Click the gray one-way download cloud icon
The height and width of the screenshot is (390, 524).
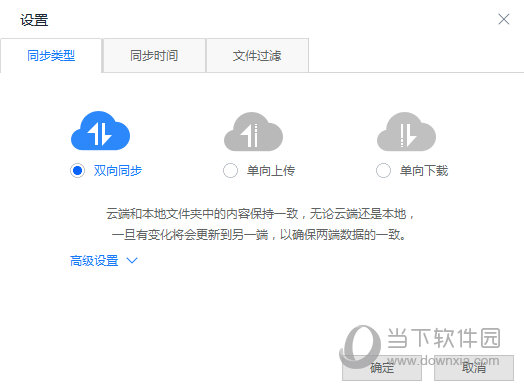point(406,131)
